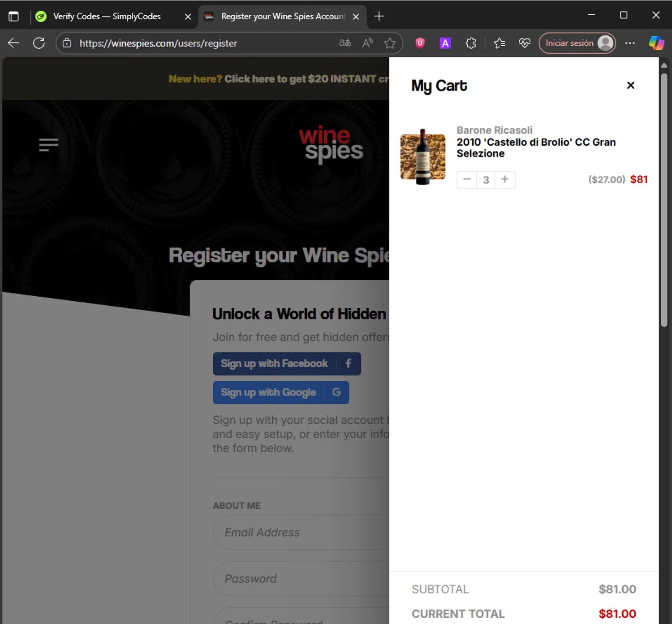The width and height of the screenshot is (672, 624).
Task: Open the translate page option
Action: (x=345, y=43)
